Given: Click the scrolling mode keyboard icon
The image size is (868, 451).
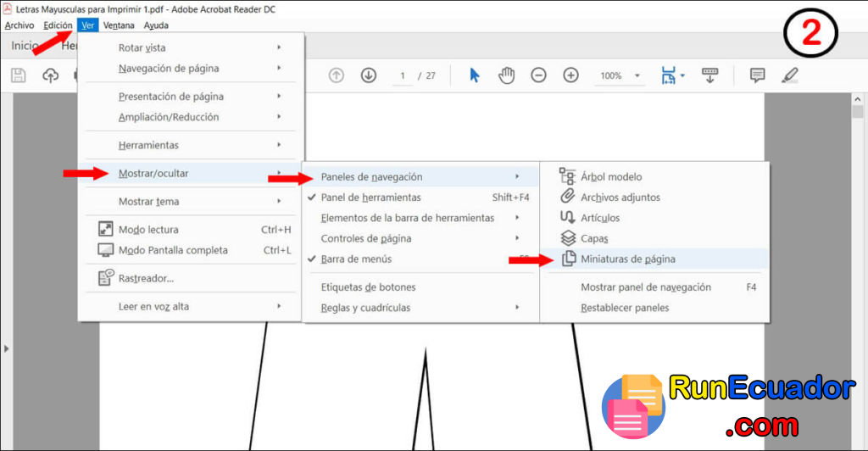Looking at the screenshot, I should (x=709, y=75).
